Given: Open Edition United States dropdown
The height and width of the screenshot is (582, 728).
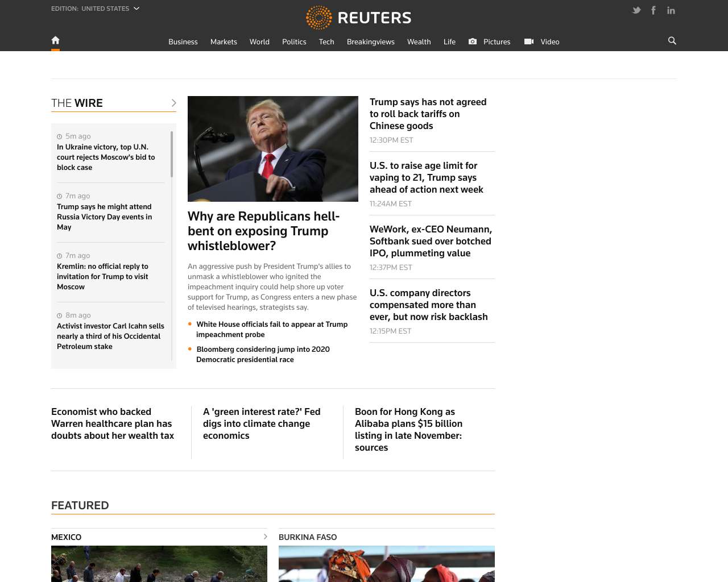Looking at the screenshot, I should (95, 9).
